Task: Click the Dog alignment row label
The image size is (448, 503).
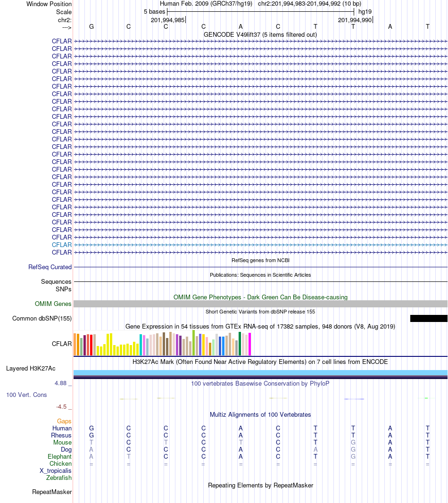Action: pos(66,449)
